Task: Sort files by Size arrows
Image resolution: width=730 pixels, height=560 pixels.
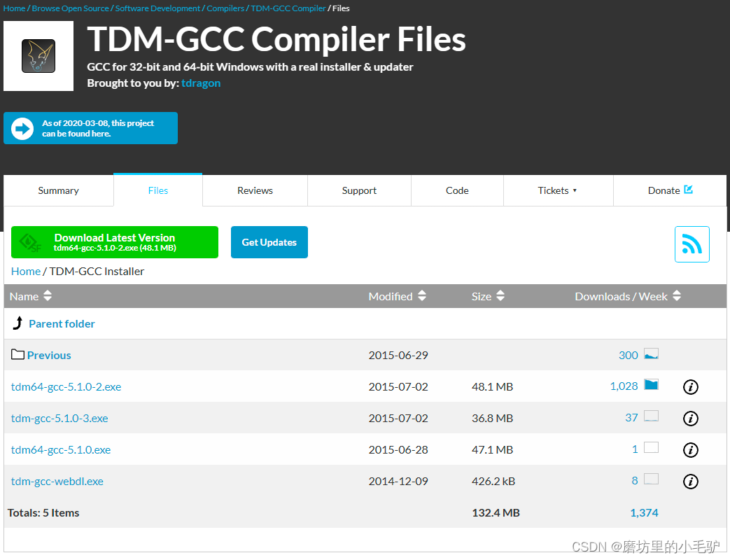Action: tap(500, 295)
